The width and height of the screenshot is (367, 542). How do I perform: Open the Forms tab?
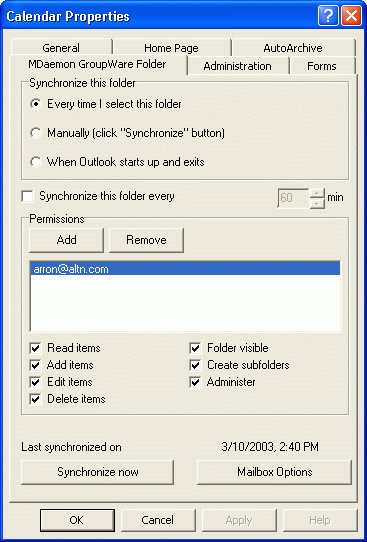coord(322,66)
